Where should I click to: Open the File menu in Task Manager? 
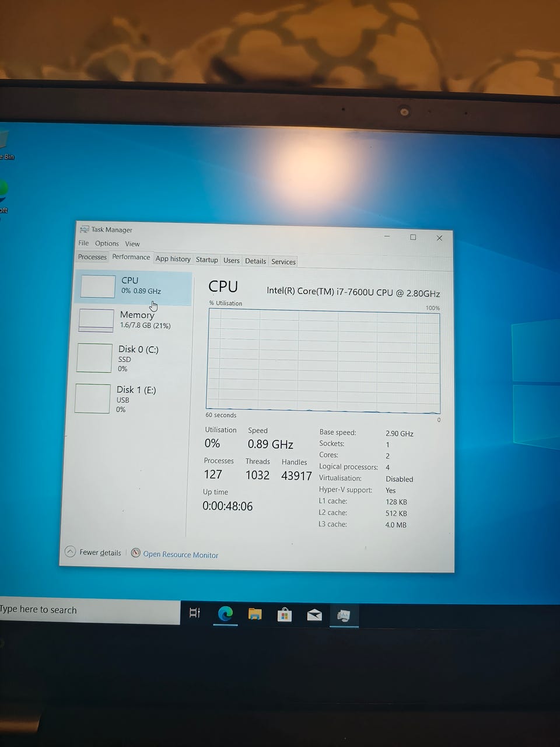click(x=83, y=243)
